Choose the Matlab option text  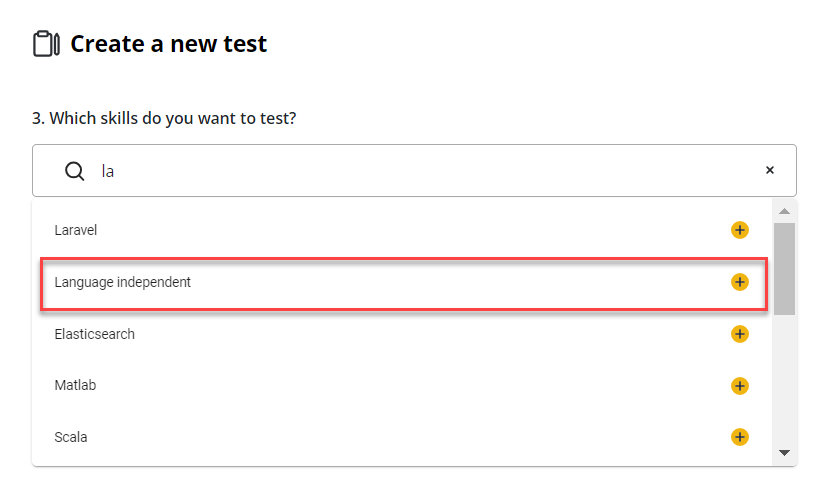click(x=75, y=386)
